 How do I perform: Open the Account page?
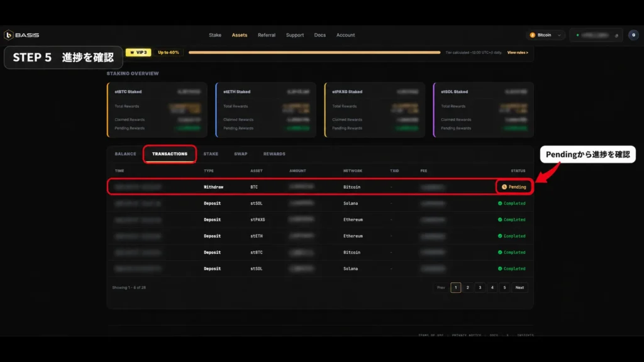345,35
